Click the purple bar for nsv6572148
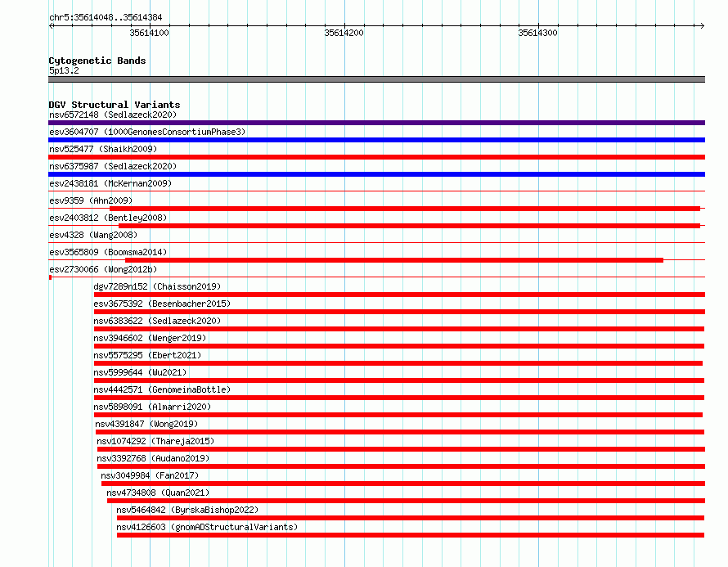 click(x=376, y=123)
